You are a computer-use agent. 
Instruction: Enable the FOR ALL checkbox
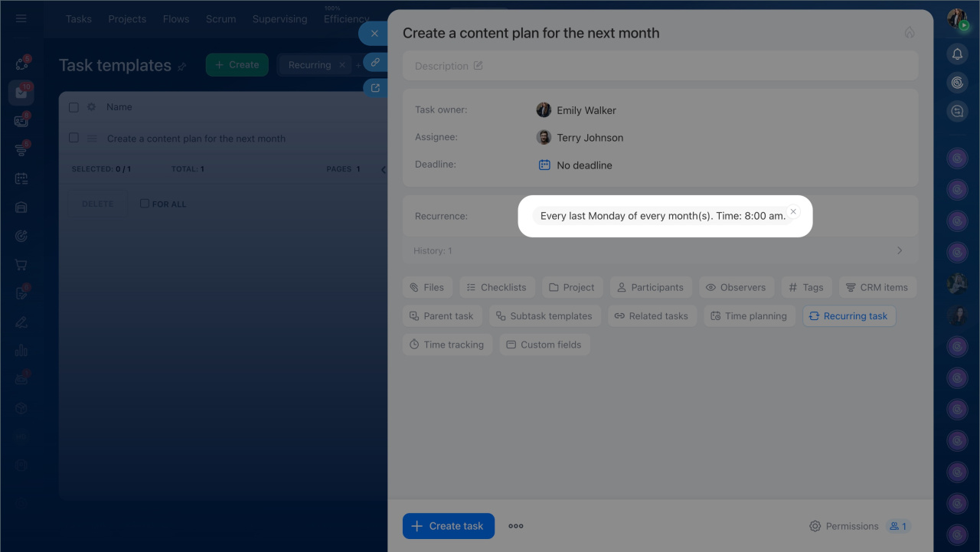click(x=145, y=204)
